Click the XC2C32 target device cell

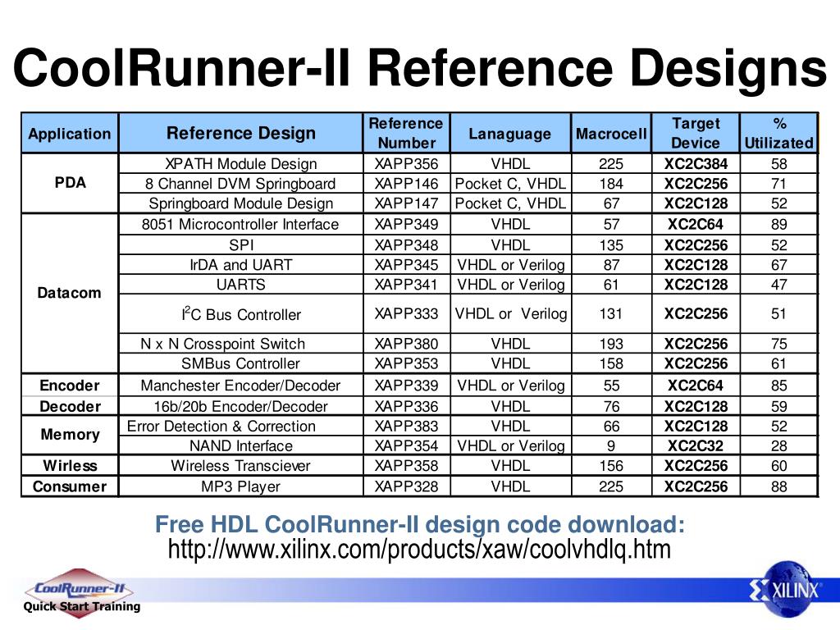[x=696, y=445]
